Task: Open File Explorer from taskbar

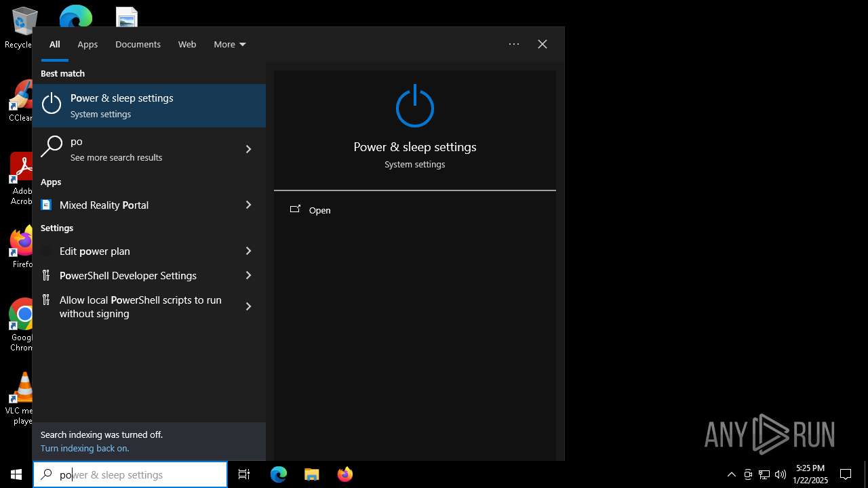Action: tap(311, 474)
